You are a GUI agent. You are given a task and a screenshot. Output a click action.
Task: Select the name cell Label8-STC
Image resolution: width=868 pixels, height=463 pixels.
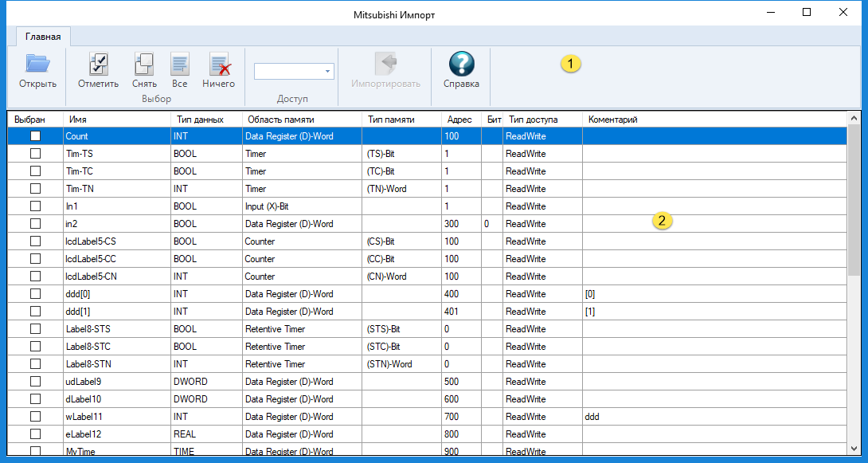pos(117,347)
